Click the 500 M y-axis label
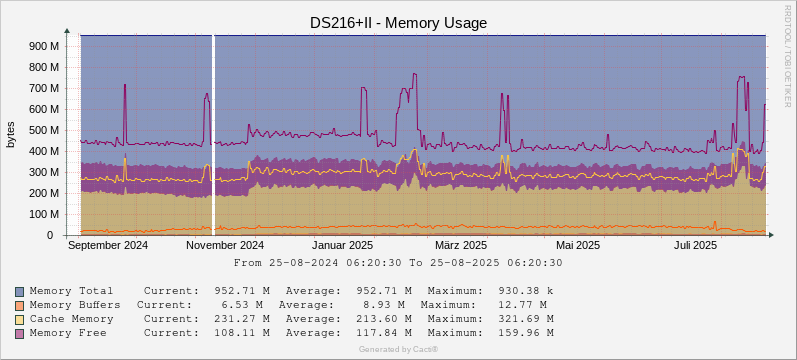The height and width of the screenshot is (360, 797). tap(45, 130)
